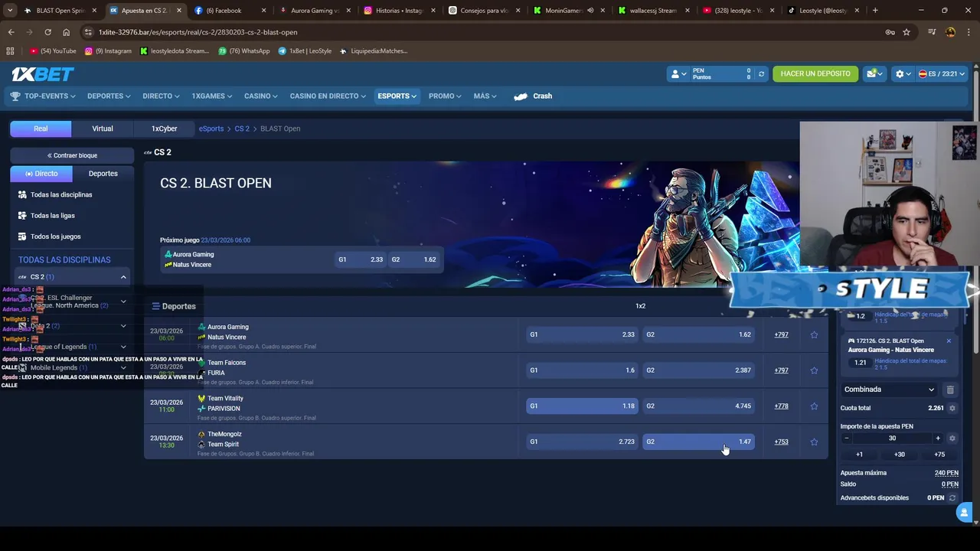Screen dimensions: 980x551
Task: Open language ES time dropdown
Action: point(942,73)
